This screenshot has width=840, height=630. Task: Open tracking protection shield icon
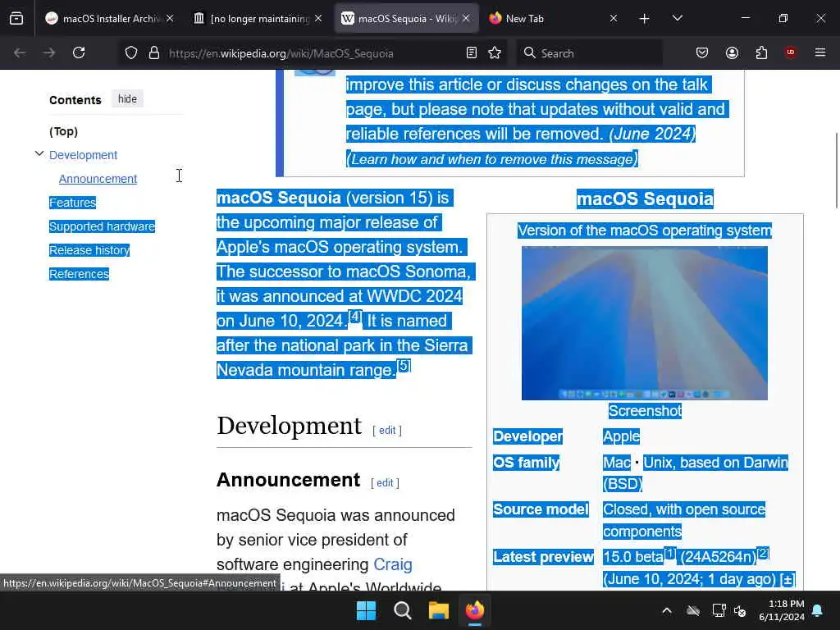(131, 52)
